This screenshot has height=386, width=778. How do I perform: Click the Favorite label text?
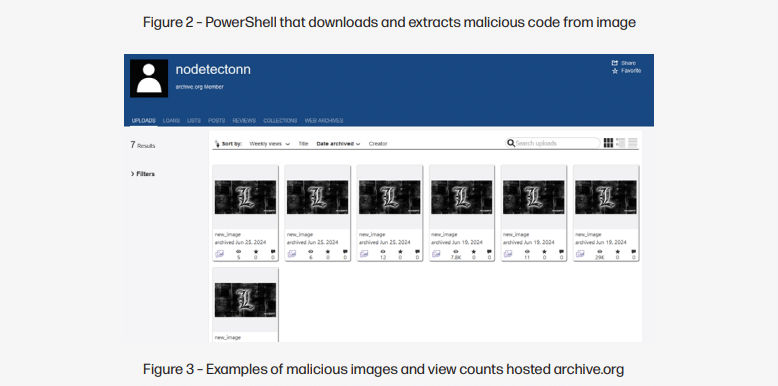(x=631, y=71)
